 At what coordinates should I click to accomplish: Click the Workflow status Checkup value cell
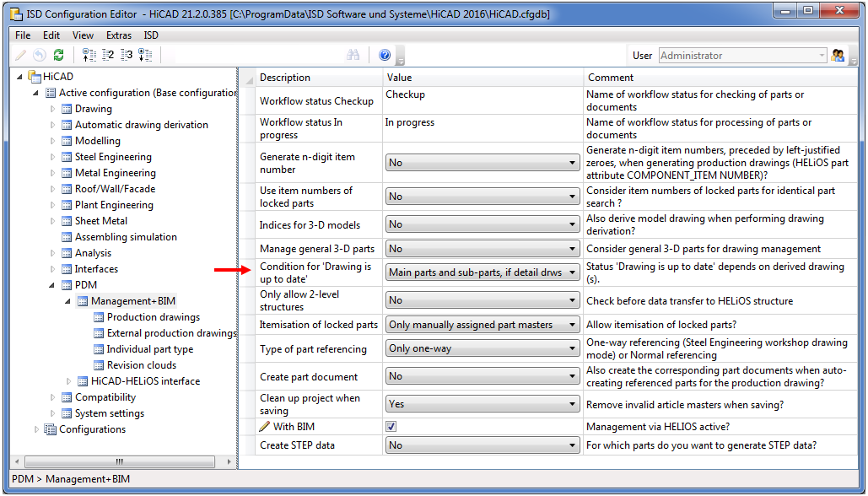pos(483,100)
